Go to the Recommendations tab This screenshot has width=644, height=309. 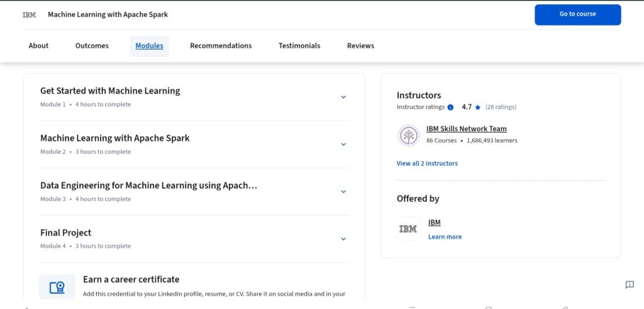[221, 46]
